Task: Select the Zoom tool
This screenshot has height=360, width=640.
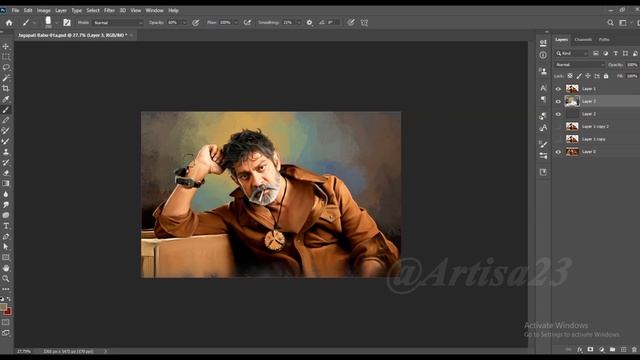Action: [x=6, y=279]
